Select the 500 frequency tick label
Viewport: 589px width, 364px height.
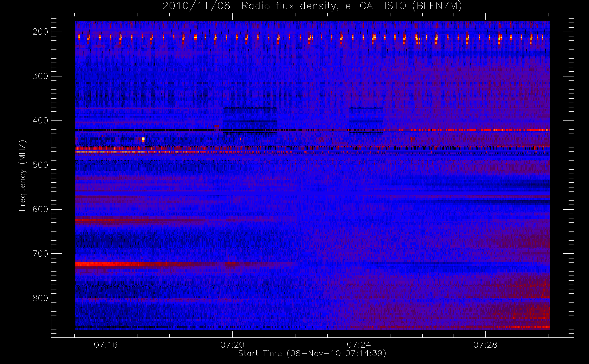coord(40,165)
